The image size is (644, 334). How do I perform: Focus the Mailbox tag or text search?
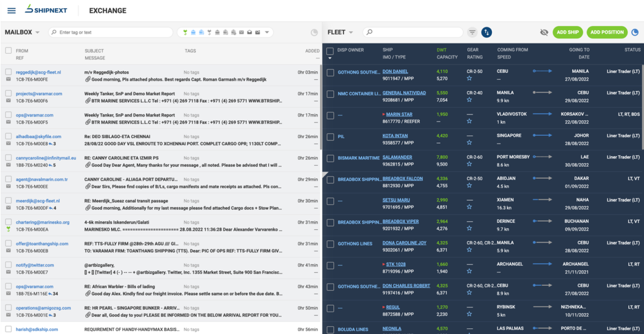[x=111, y=32]
